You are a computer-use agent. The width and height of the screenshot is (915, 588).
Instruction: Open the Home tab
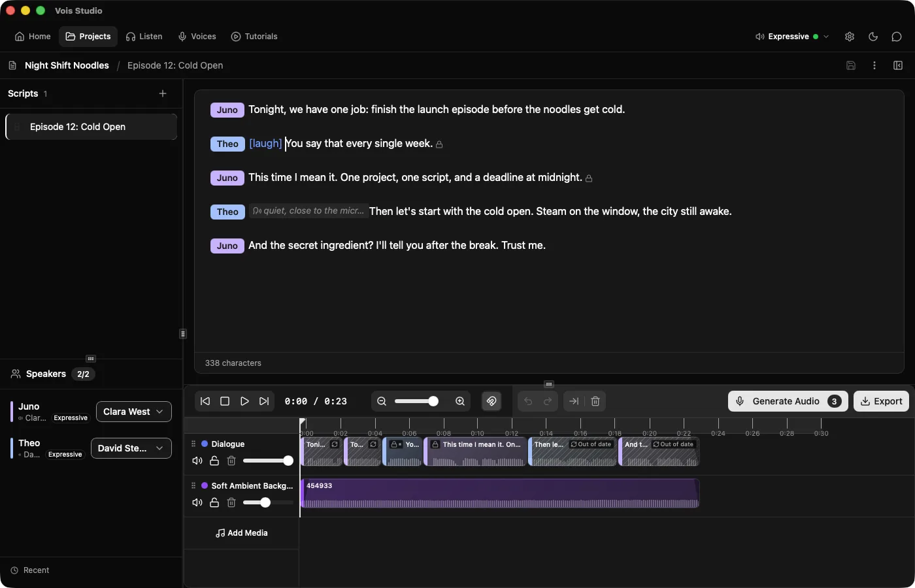(33, 37)
